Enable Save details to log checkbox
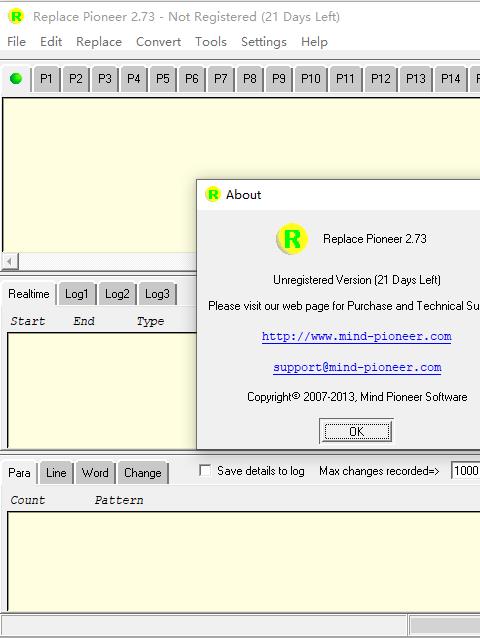The width and height of the screenshot is (480, 638). [205, 471]
